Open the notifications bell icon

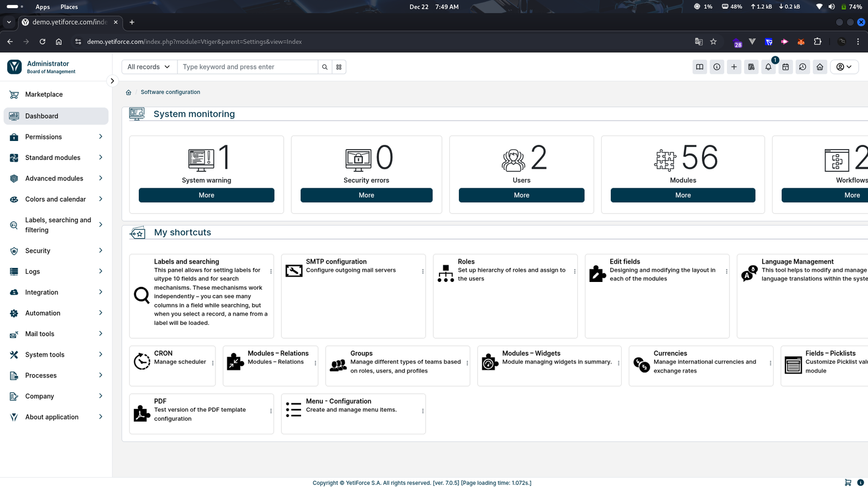[768, 67]
